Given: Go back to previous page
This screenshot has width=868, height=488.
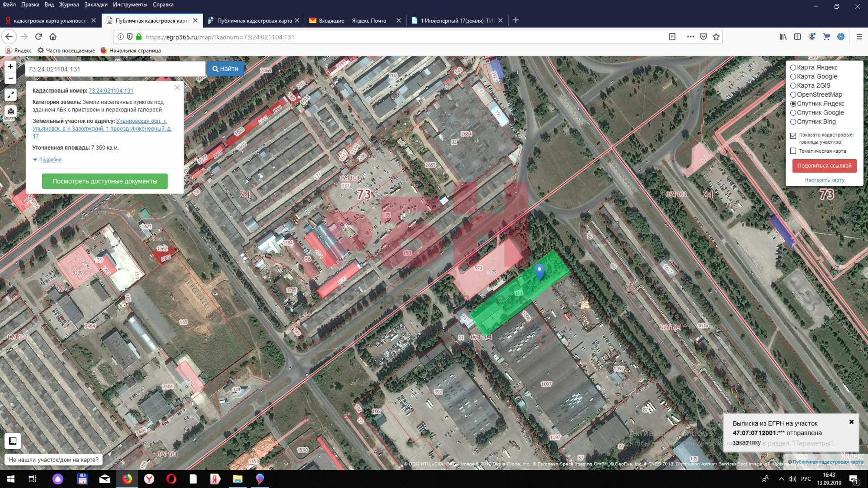Looking at the screenshot, I should (9, 37).
